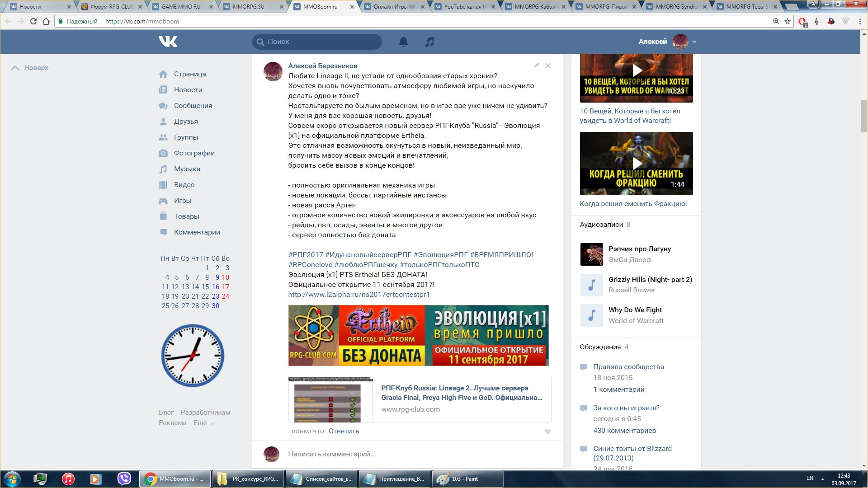Play the Why Do We Fight track icon
868x488 pixels.
click(x=591, y=315)
